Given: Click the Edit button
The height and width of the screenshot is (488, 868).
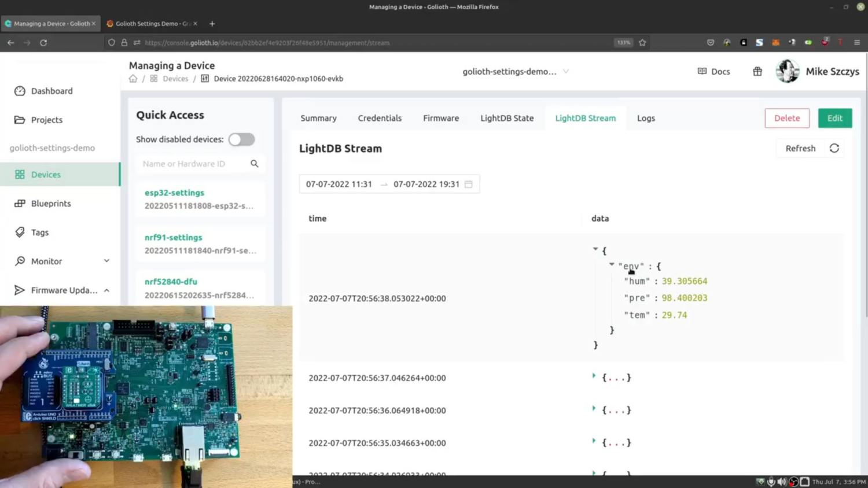Looking at the screenshot, I should click(834, 117).
